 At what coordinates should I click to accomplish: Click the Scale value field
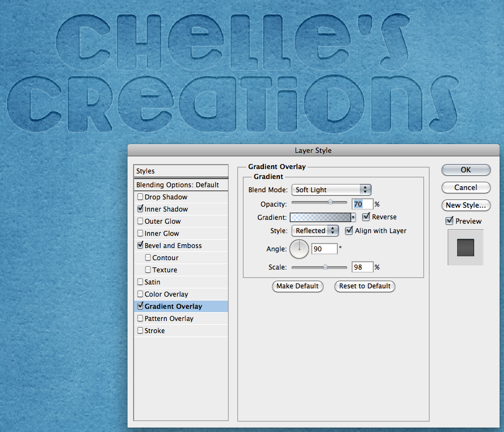(363, 267)
